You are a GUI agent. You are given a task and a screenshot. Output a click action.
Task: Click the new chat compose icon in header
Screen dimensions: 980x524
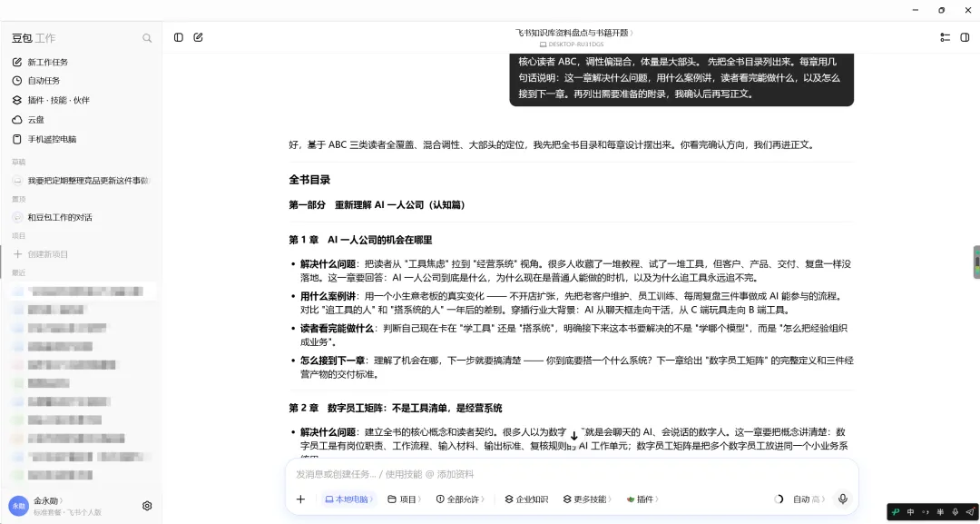[198, 37]
